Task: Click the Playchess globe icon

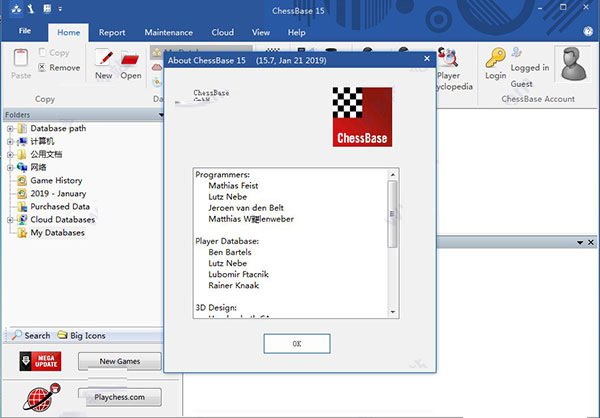Action: [41, 398]
